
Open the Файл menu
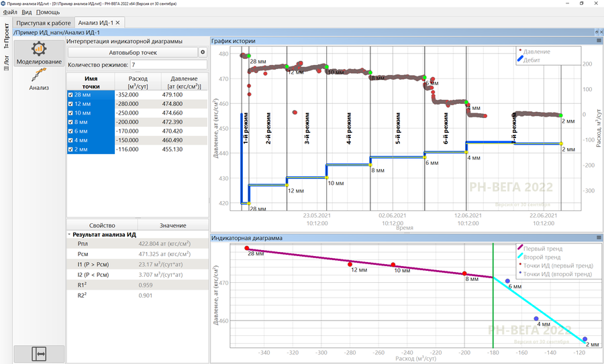[x=10, y=12]
